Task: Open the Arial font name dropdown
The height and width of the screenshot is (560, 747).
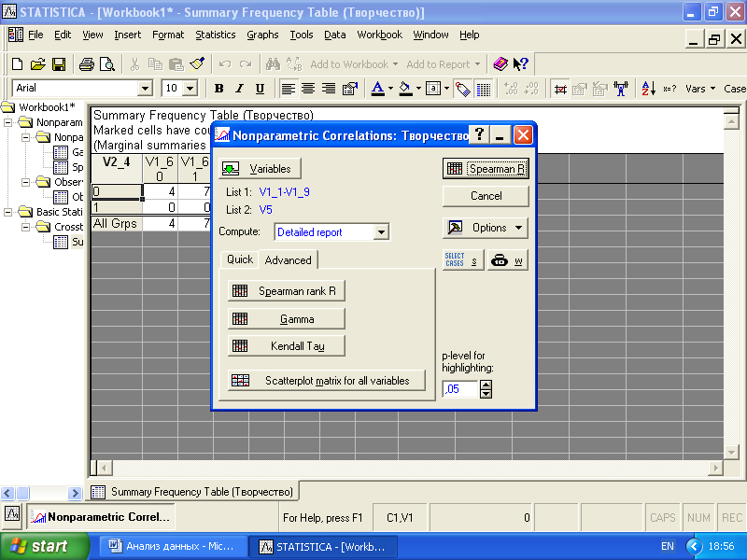Action: 145,89
